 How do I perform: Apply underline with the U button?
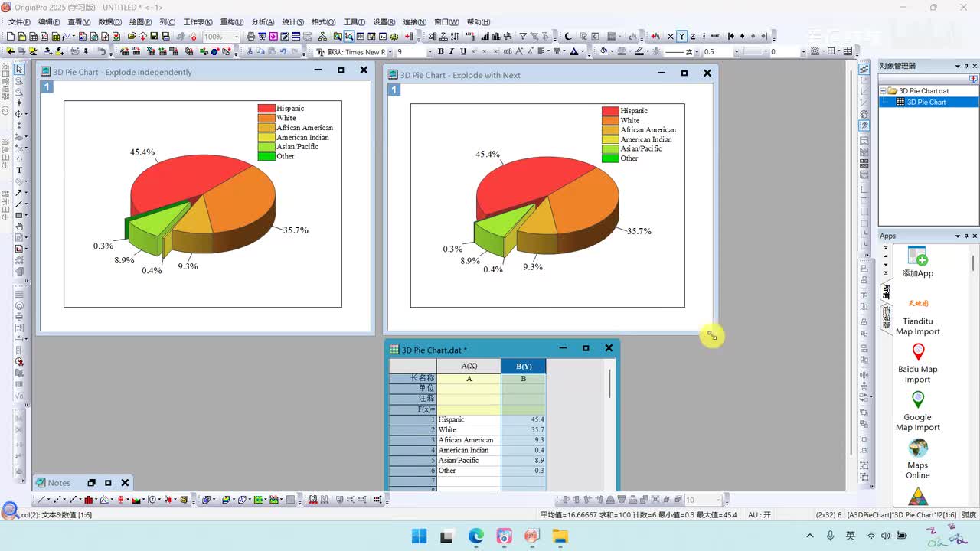tap(462, 51)
